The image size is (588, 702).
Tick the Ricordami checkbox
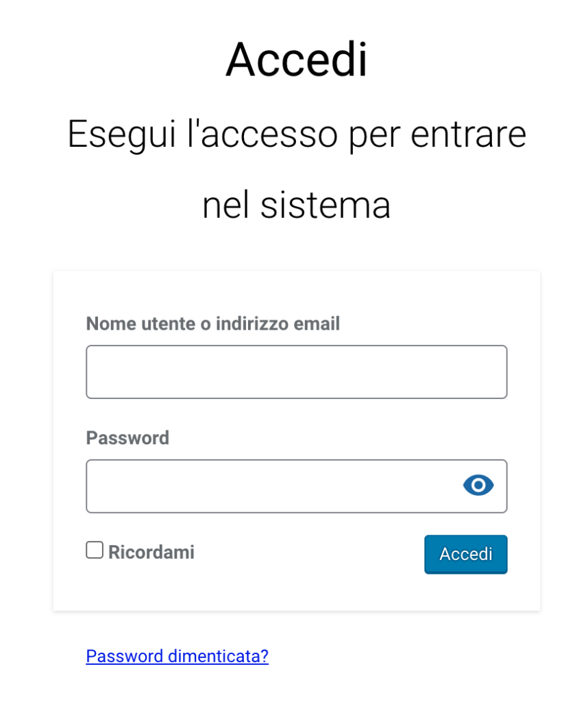(95, 550)
